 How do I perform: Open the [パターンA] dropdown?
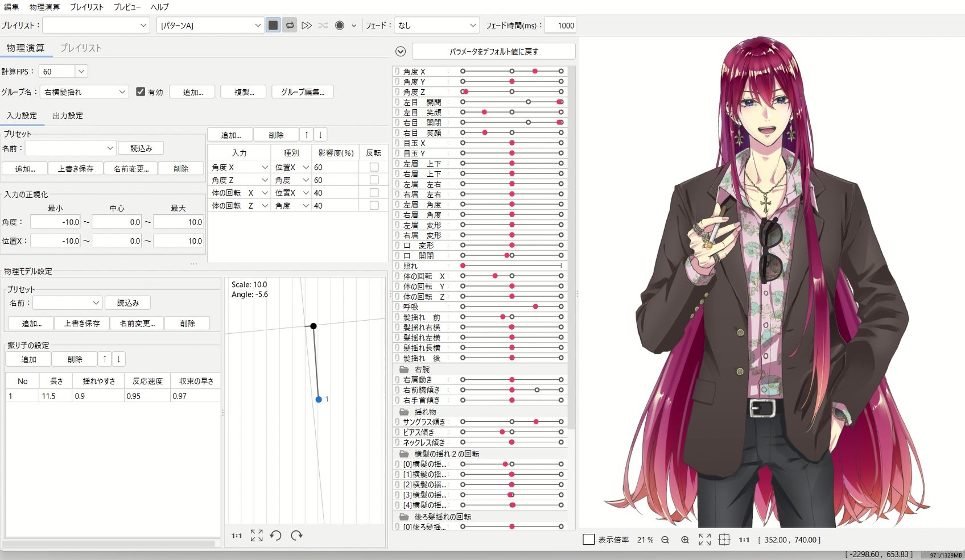[x=210, y=26]
